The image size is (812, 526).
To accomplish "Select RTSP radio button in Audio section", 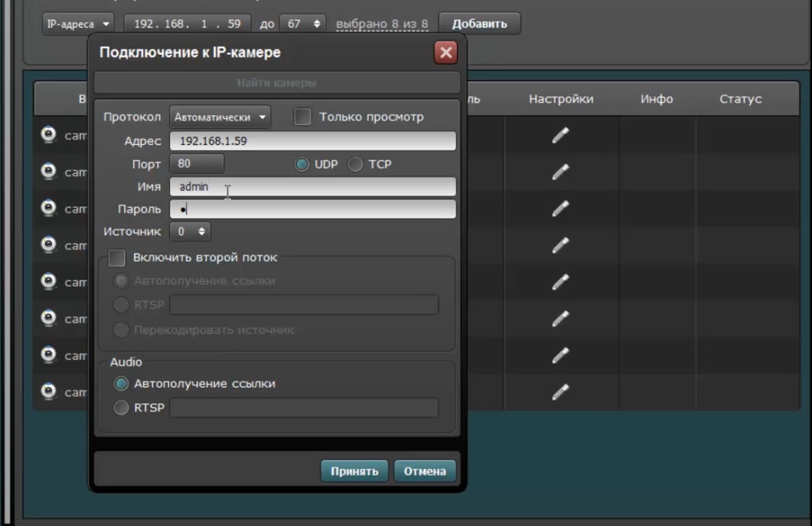I will (x=121, y=408).
